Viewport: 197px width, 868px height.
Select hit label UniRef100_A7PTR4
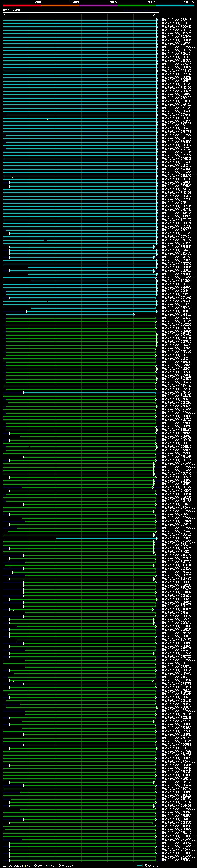pos(177,50)
